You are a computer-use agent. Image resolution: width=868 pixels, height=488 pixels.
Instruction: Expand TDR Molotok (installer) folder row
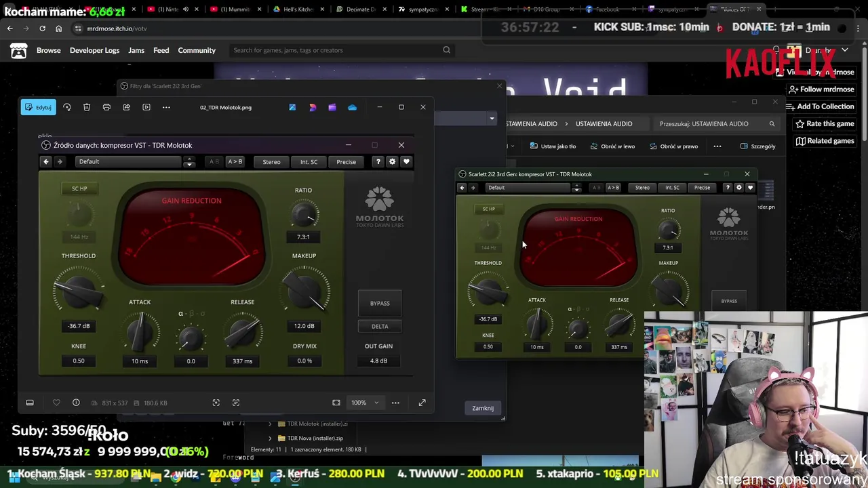pos(270,424)
